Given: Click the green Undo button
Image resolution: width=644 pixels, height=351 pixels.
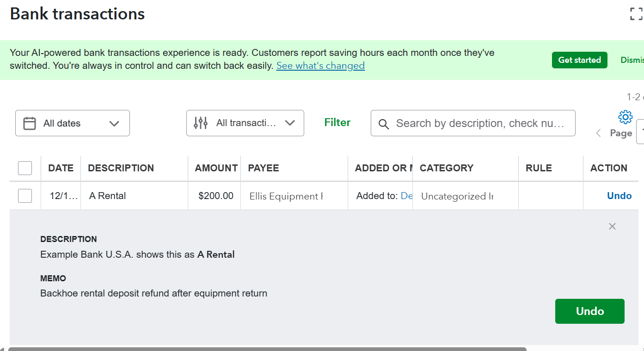Looking at the screenshot, I should [x=589, y=311].
